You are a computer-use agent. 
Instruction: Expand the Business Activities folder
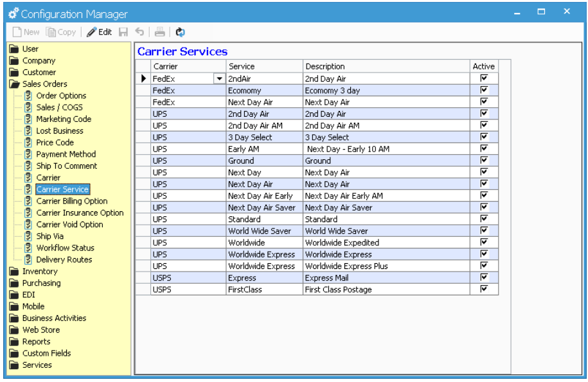(x=14, y=318)
